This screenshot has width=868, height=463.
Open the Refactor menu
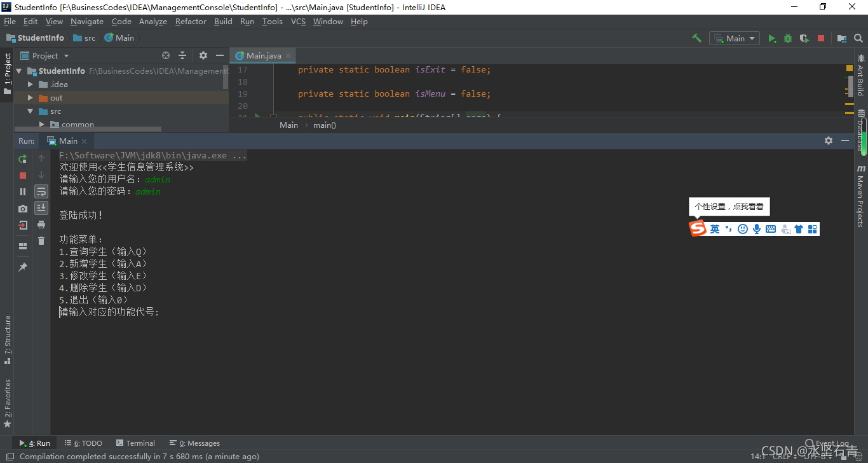(191, 21)
